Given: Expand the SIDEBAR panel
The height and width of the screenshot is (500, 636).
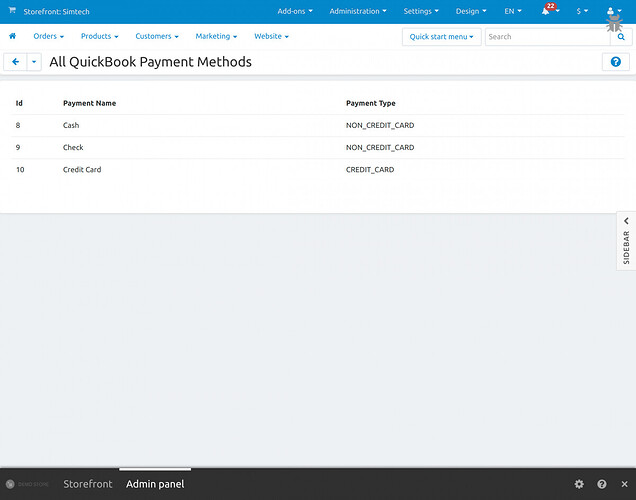Looking at the screenshot, I should click(626, 240).
